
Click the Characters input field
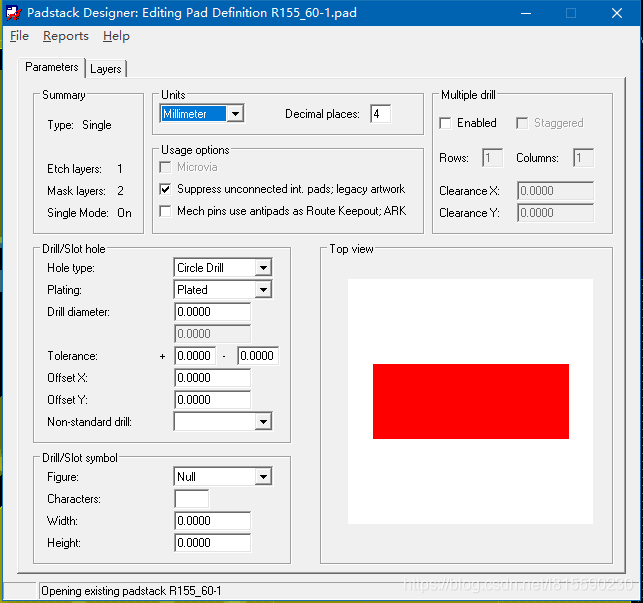click(192, 499)
